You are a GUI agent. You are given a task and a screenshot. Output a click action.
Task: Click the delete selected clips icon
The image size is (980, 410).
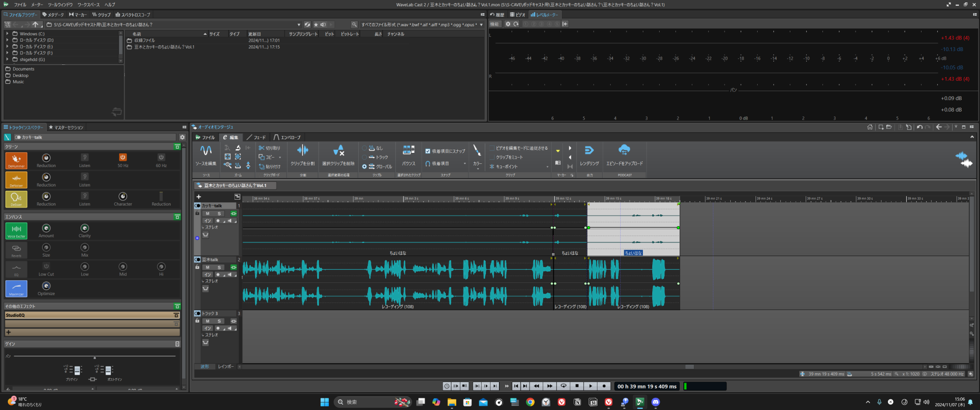click(x=338, y=151)
